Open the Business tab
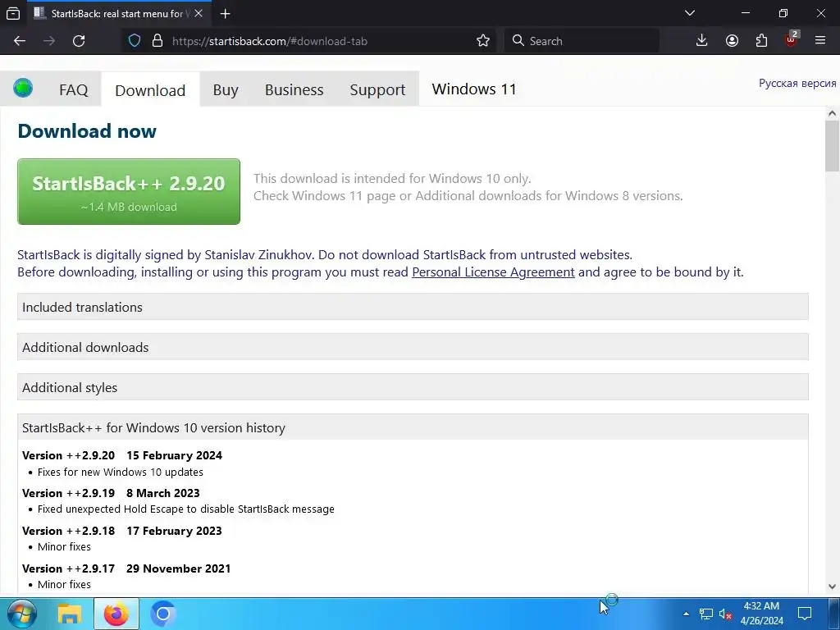This screenshot has width=840, height=630. click(x=294, y=89)
